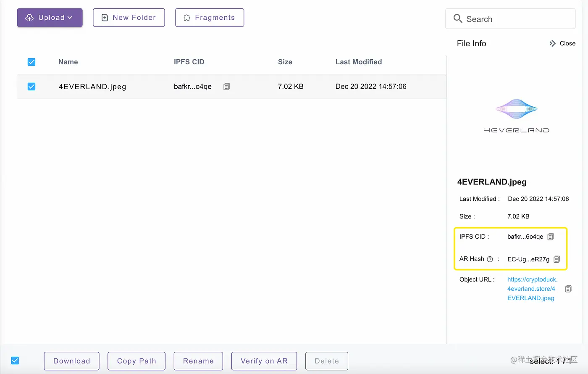The width and height of the screenshot is (588, 374).
Task: Rename the selected file
Action: 198,361
